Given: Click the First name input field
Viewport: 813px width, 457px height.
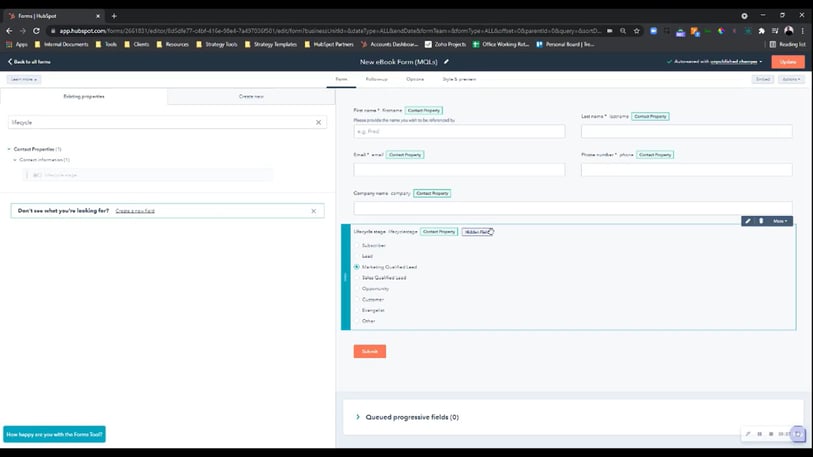Looking at the screenshot, I should pos(459,132).
